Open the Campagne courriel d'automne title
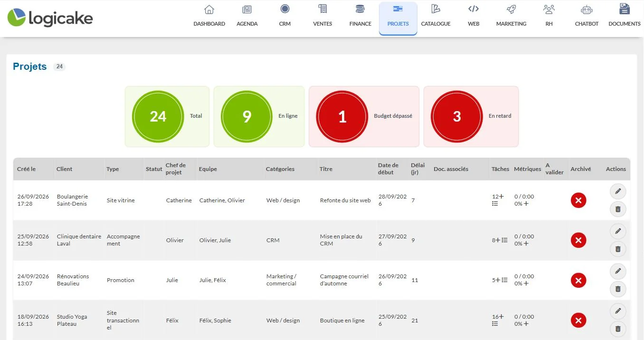 [x=344, y=280]
